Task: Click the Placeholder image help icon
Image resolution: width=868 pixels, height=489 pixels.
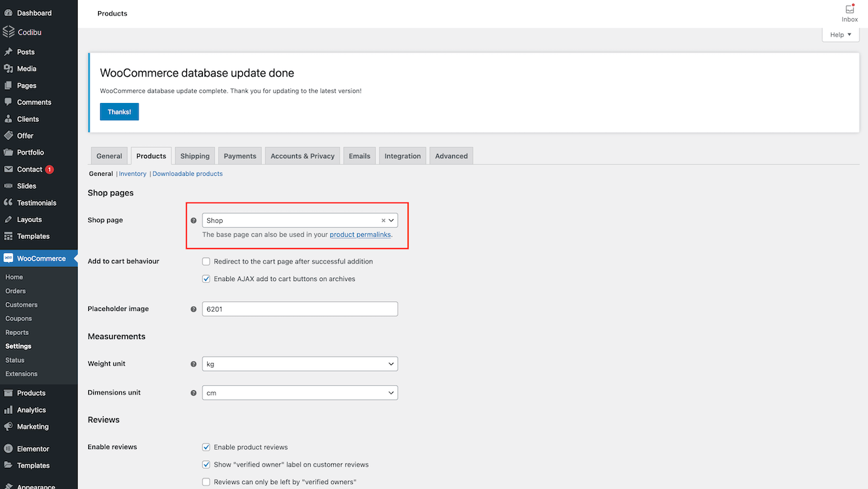Action: tap(194, 309)
